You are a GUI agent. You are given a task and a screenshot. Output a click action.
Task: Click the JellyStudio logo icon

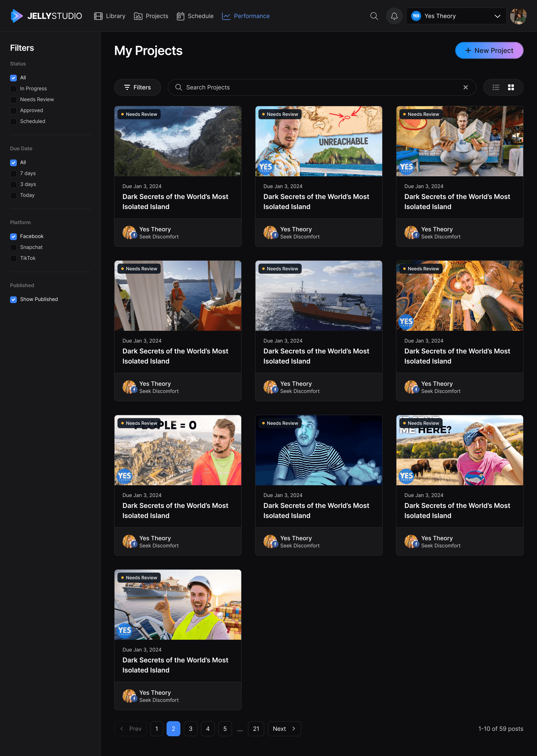pyautogui.click(x=17, y=16)
